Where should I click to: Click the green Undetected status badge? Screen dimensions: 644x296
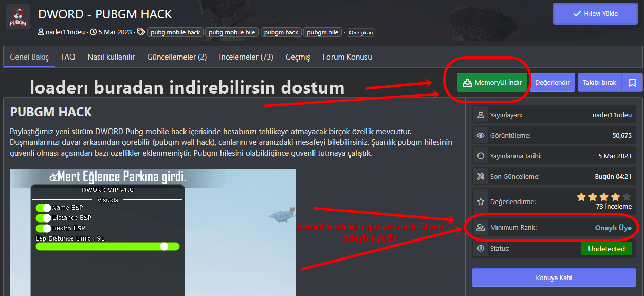click(606, 249)
